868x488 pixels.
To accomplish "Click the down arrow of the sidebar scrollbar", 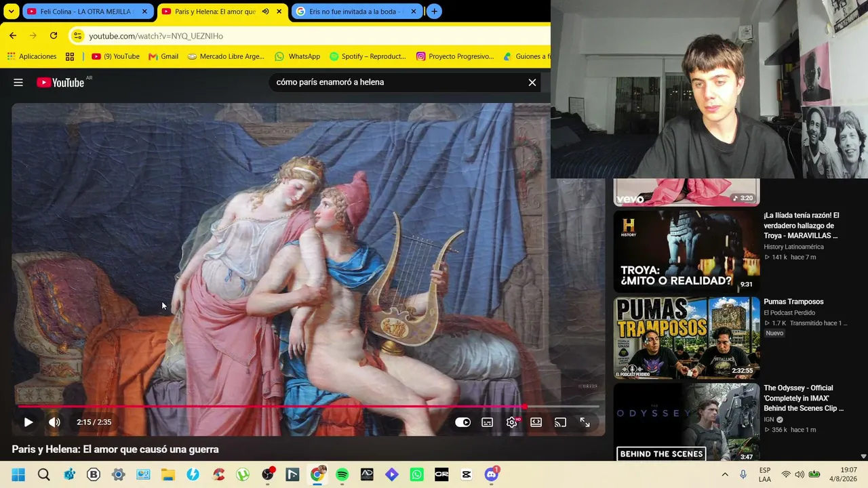I will coord(863,457).
